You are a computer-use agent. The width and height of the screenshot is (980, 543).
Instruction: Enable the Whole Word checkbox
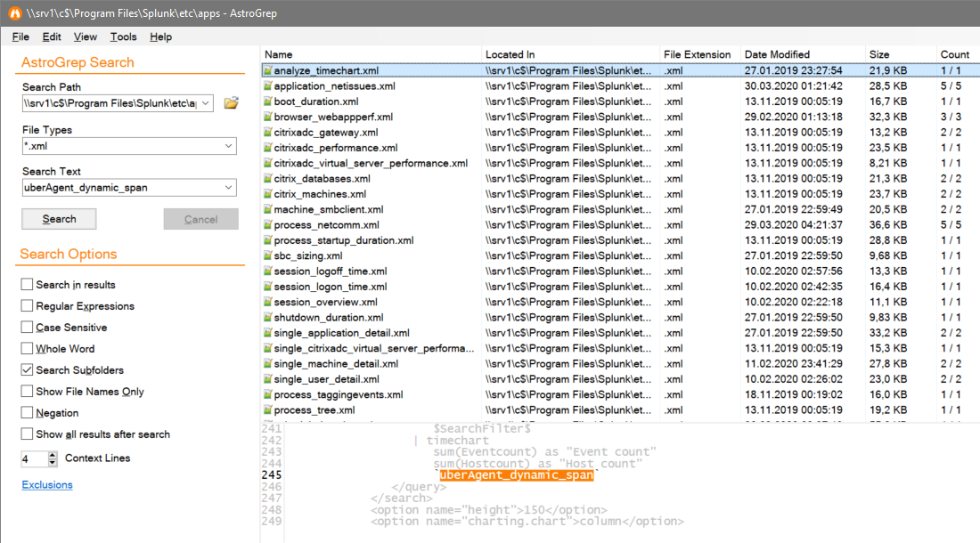[27, 348]
